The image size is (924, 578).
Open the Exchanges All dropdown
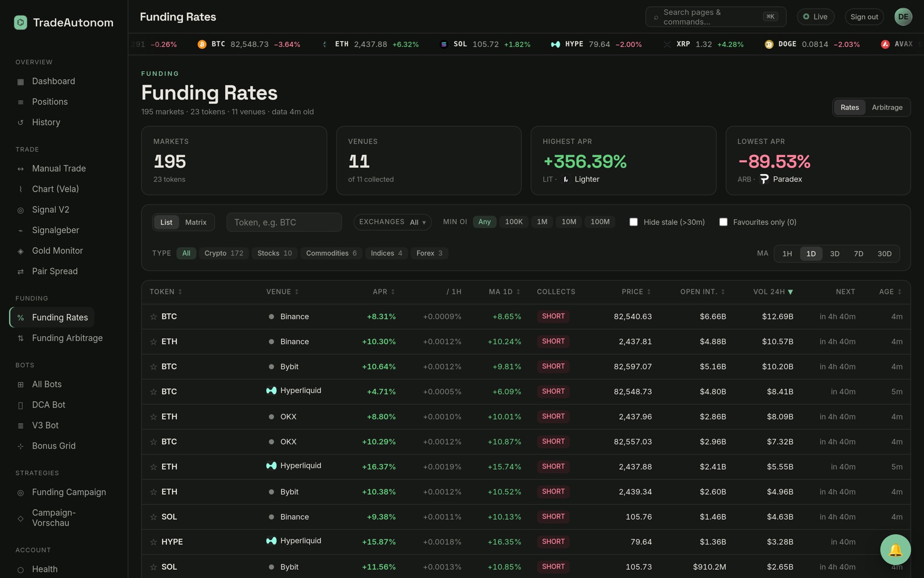[392, 222]
